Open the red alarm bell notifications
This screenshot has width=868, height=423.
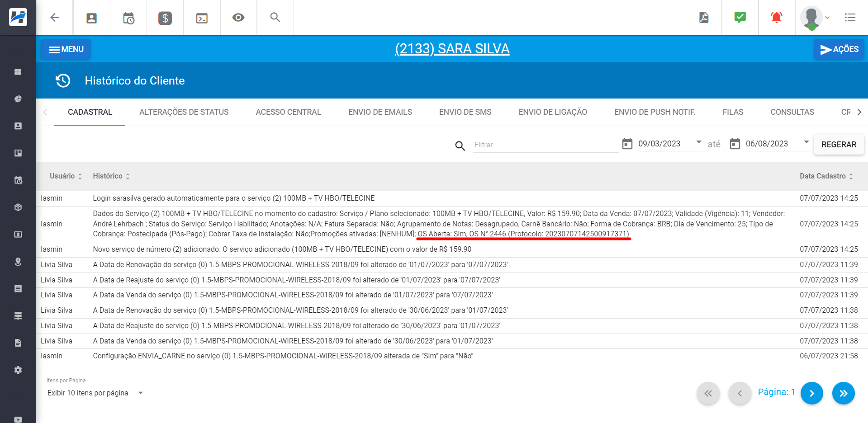tap(777, 18)
